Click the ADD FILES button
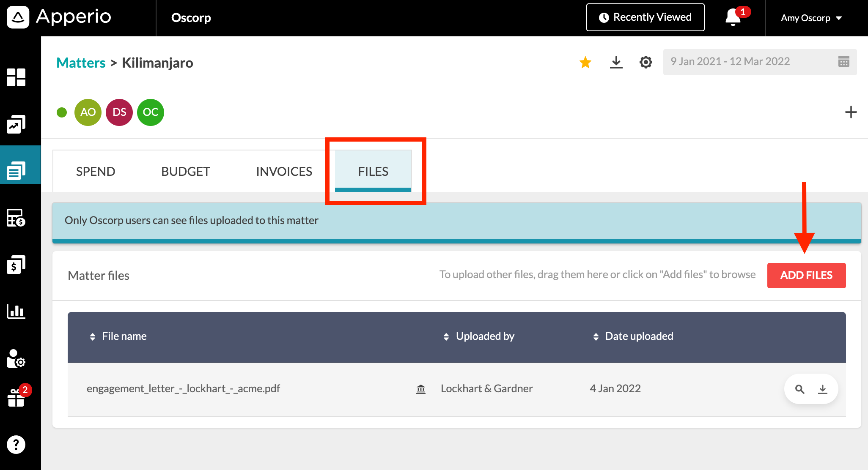The width and height of the screenshot is (868, 470). tap(807, 276)
